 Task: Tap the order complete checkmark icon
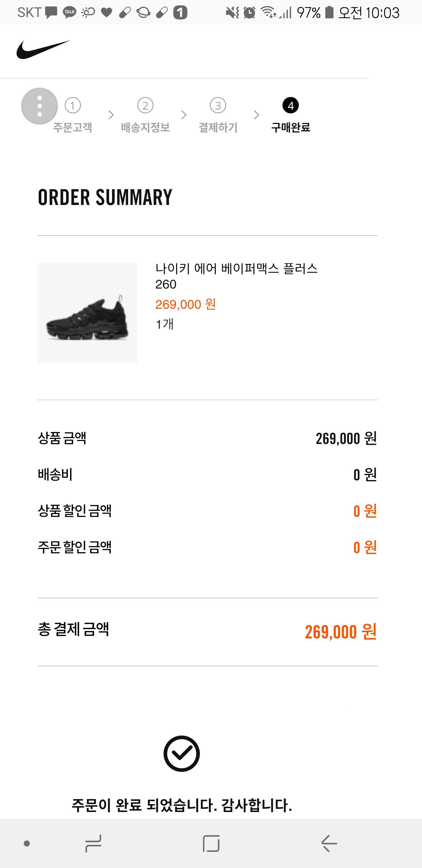point(181,753)
